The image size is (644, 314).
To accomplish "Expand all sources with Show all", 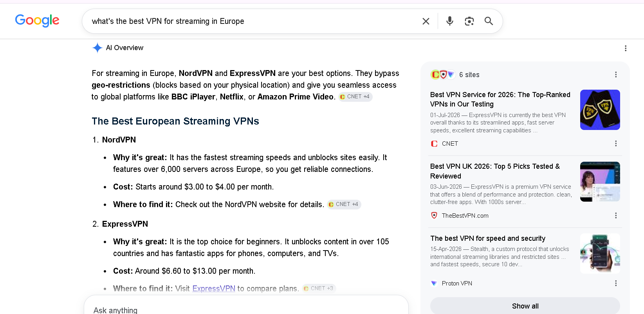I will (525, 306).
